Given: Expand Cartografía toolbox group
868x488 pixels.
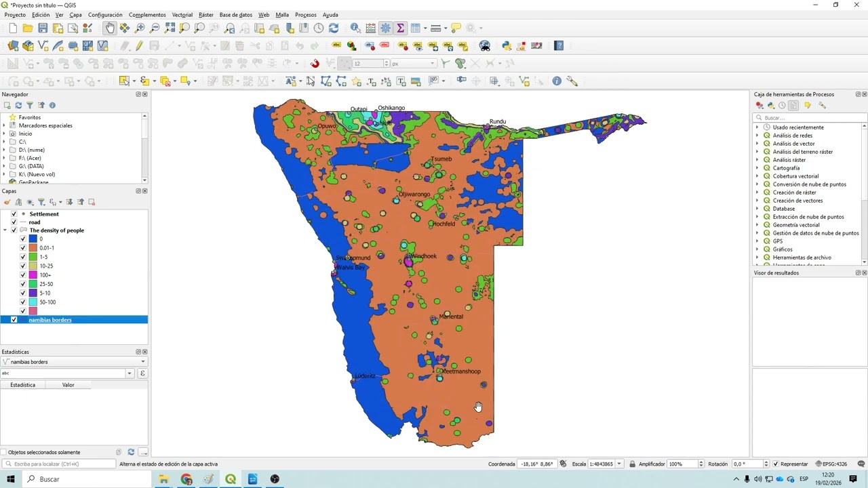Looking at the screenshot, I should click(757, 168).
